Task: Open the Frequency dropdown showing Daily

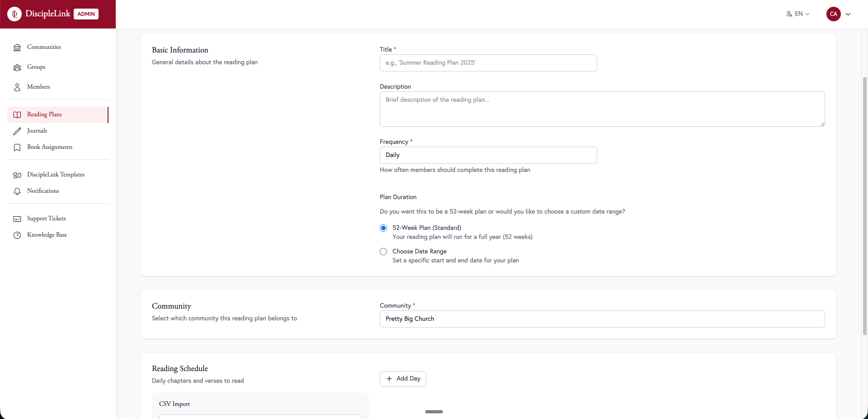Action: click(488, 155)
